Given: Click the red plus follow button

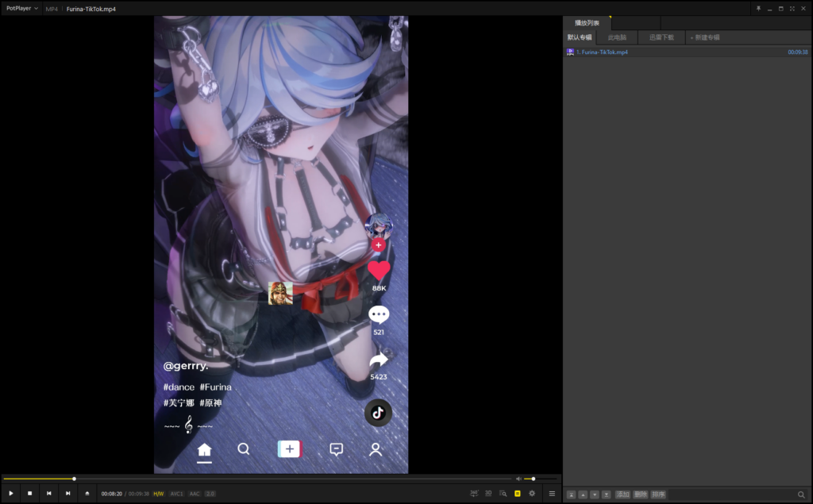Looking at the screenshot, I should pyautogui.click(x=379, y=245).
